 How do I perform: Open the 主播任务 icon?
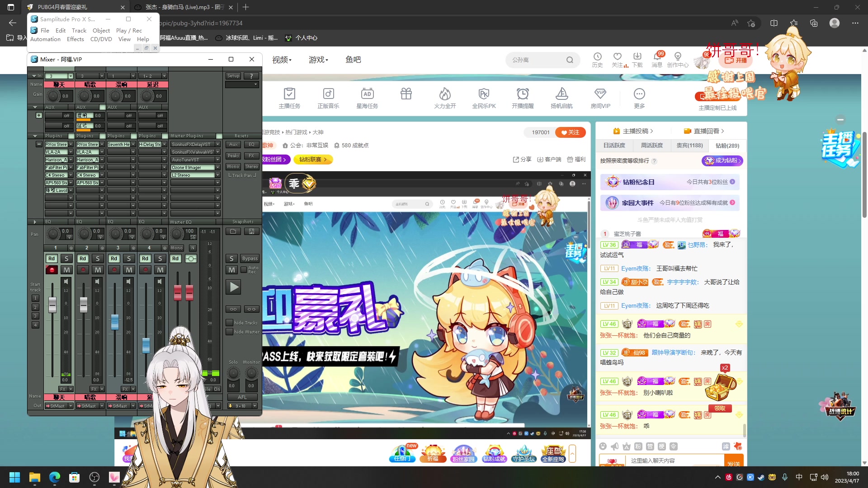coord(289,98)
